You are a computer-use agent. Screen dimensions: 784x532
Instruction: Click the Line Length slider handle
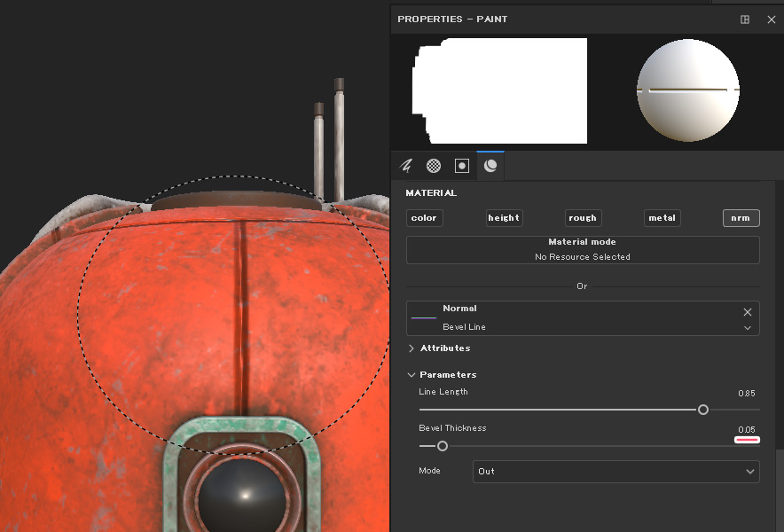pyautogui.click(x=703, y=410)
